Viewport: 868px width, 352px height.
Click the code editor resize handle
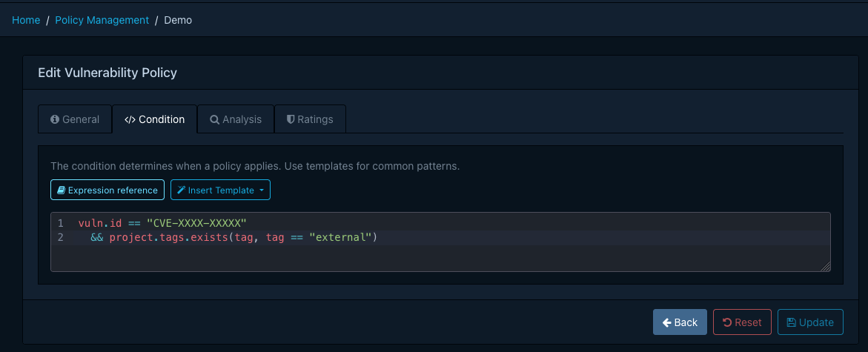coord(825,266)
